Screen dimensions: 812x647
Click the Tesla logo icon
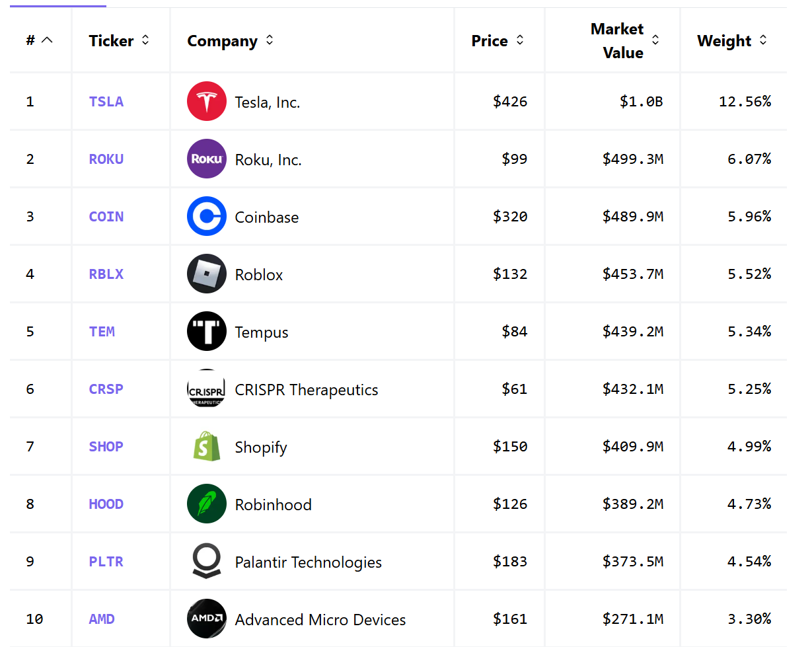(207, 102)
